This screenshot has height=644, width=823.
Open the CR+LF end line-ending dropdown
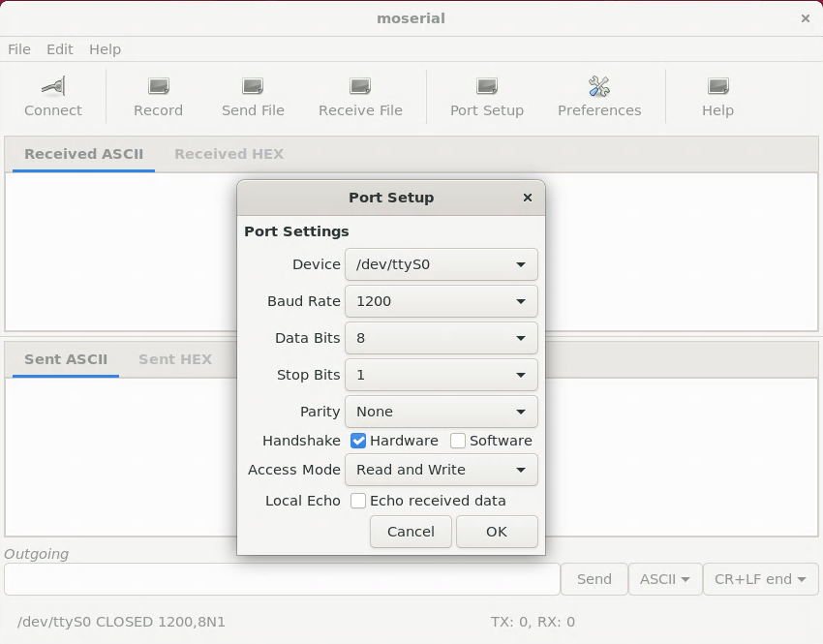760,579
